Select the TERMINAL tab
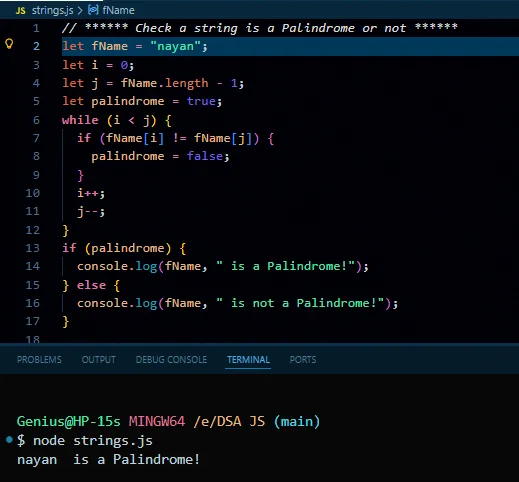 248,360
